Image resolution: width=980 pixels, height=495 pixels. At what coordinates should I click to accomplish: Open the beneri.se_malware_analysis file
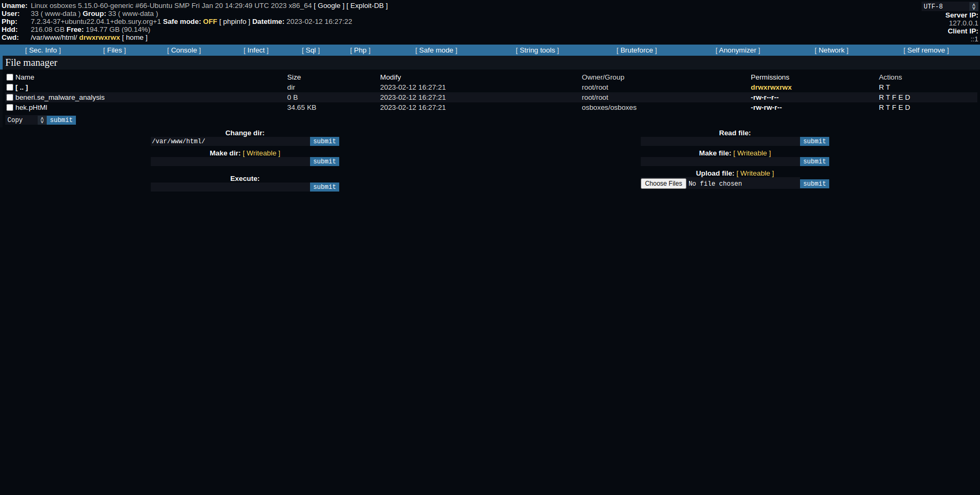(60, 98)
